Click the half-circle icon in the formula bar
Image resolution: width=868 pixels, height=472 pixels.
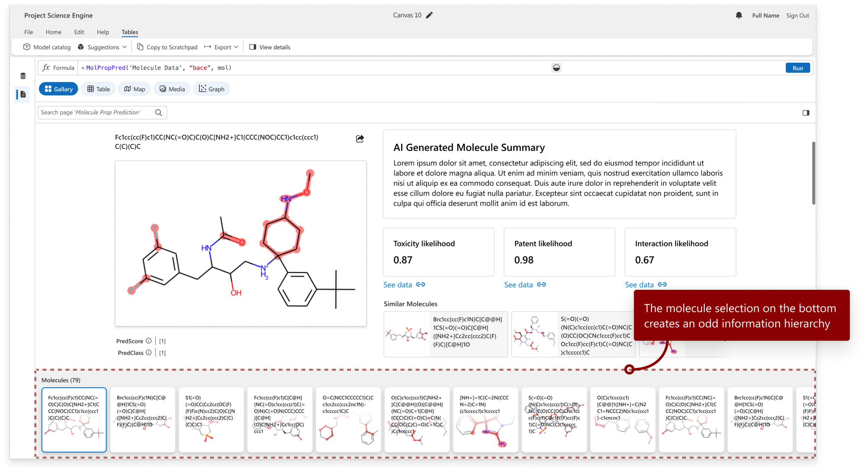pyautogui.click(x=556, y=68)
